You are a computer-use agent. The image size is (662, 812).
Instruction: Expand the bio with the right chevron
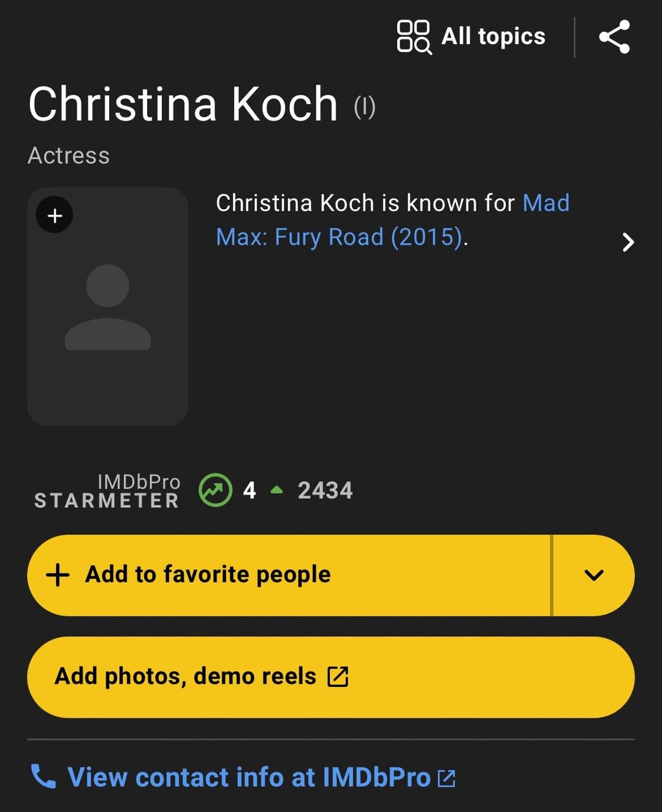click(628, 242)
